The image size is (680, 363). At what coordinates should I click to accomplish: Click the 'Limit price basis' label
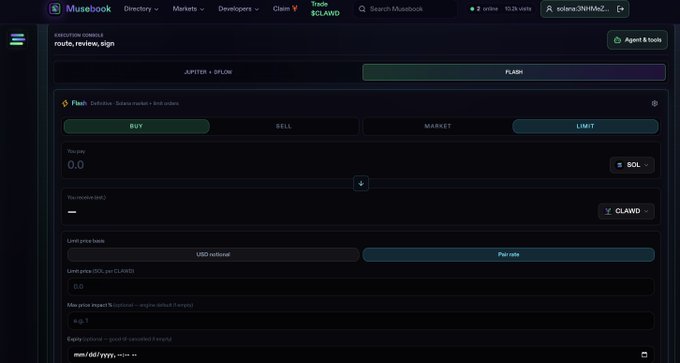click(x=86, y=241)
